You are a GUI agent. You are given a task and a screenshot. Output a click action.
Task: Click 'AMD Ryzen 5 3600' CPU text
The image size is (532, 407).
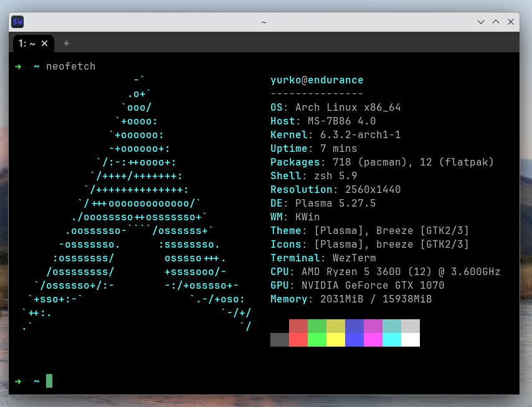pos(351,272)
